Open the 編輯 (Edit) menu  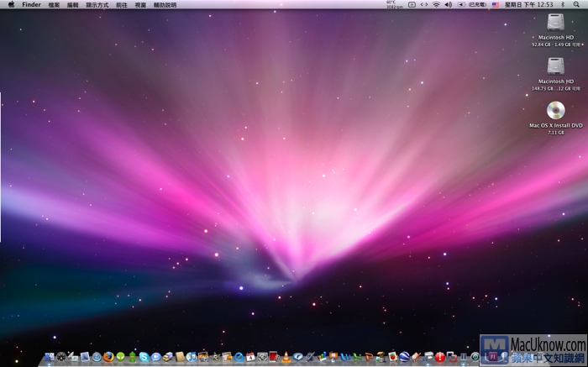pyautogui.click(x=73, y=5)
